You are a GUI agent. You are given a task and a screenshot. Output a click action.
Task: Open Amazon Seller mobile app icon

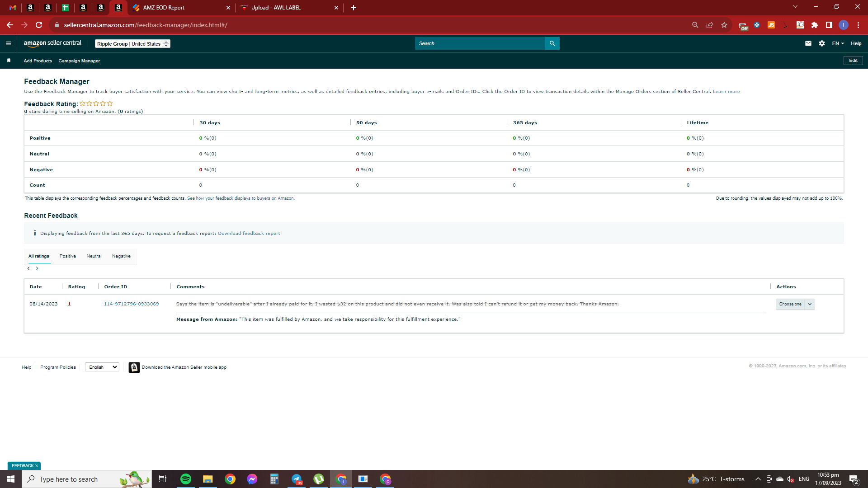tap(134, 367)
